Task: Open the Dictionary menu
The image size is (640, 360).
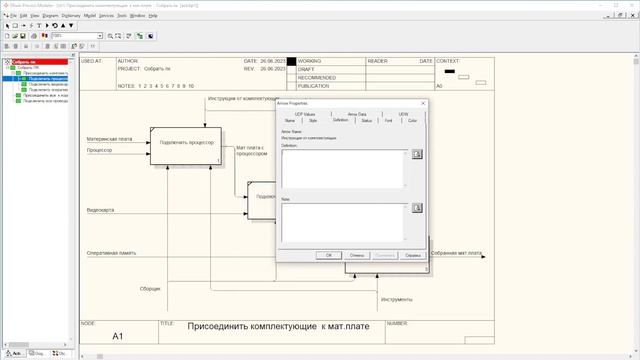Action: click(71, 16)
